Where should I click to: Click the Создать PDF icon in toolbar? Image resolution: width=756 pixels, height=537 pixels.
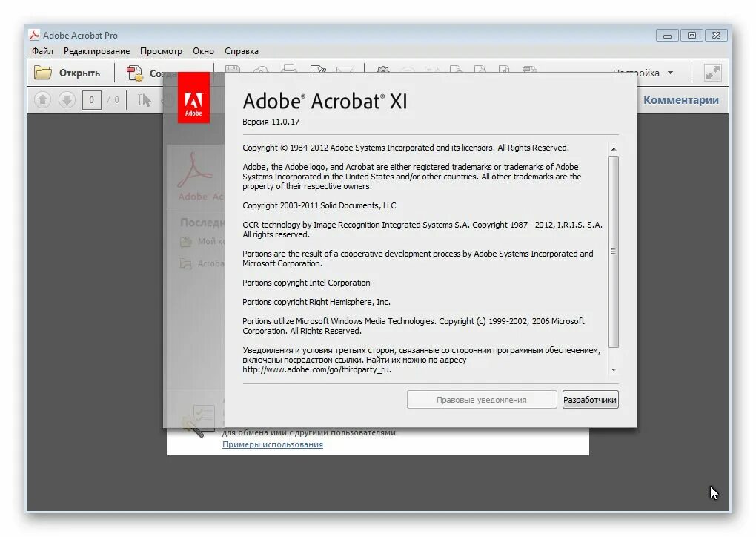(x=134, y=73)
